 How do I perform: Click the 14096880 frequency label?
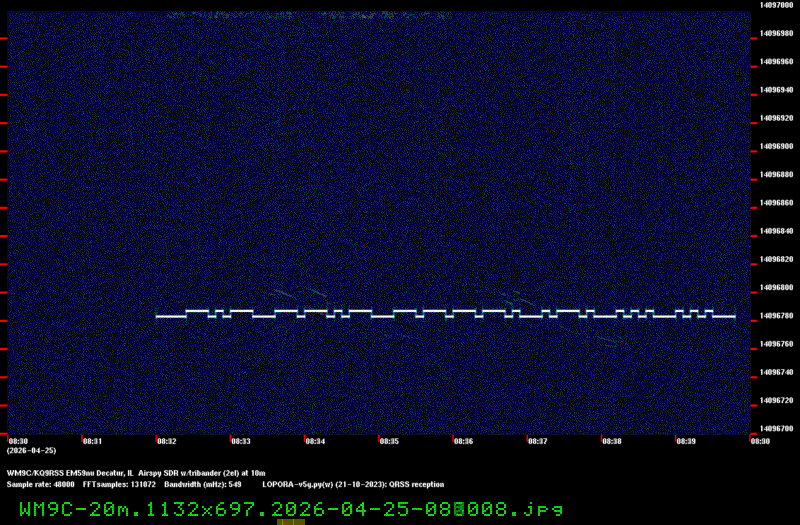[x=777, y=174]
